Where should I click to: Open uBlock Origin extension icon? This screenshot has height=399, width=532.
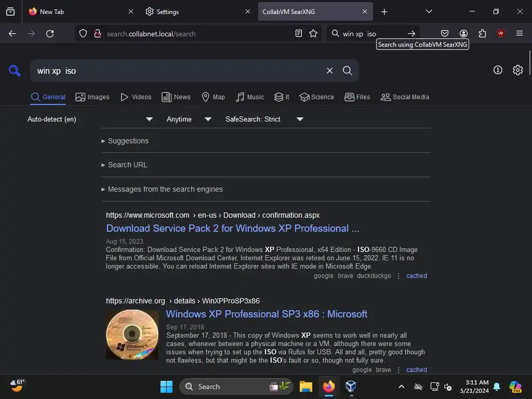[x=500, y=33]
